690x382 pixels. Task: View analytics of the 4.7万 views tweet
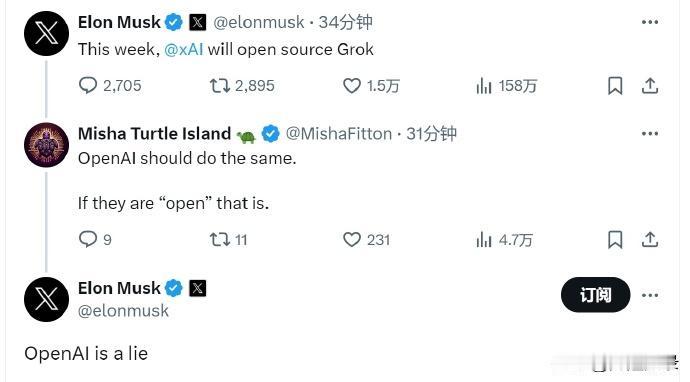484,239
